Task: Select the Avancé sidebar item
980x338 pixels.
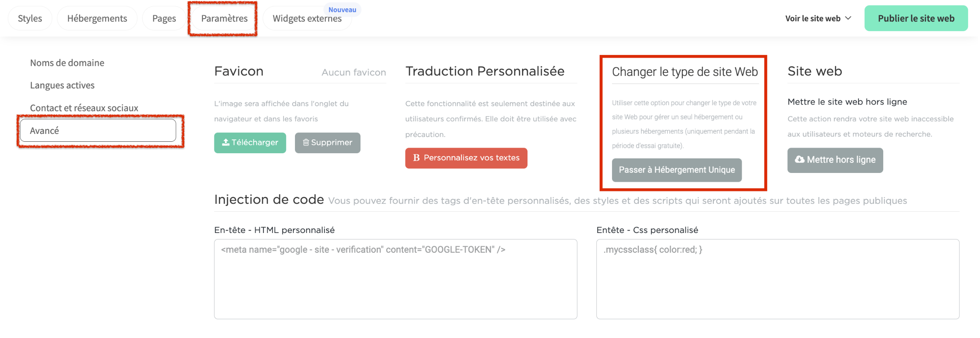Action: (98, 131)
